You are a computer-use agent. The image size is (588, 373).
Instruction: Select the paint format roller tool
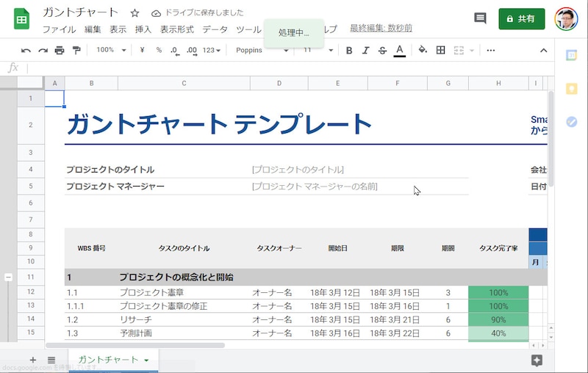[76, 50]
